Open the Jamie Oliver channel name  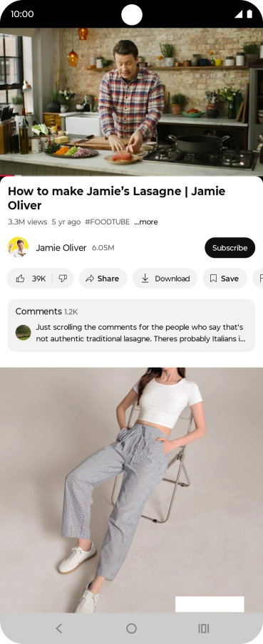point(61,248)
